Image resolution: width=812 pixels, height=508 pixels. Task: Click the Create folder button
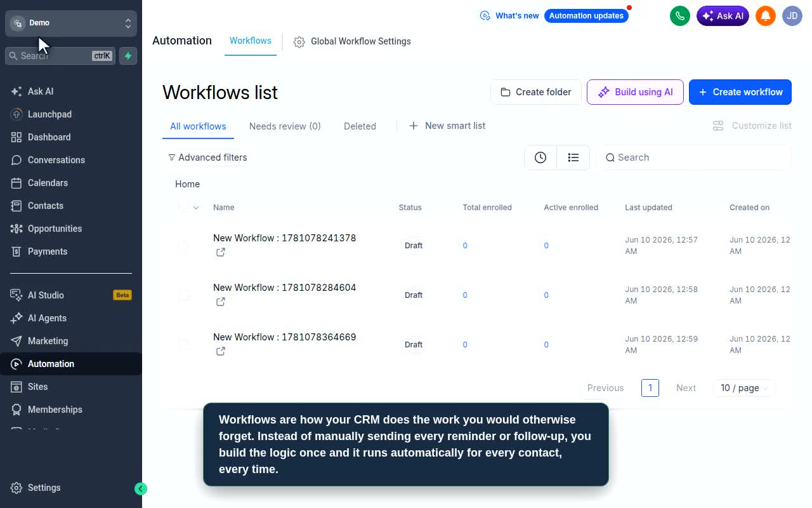(536, 92)
